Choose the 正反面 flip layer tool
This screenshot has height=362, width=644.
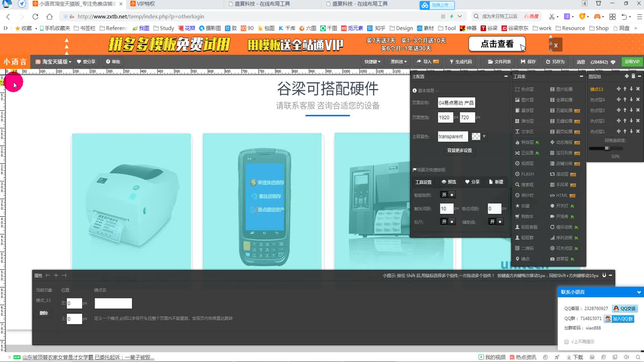[x=527, y=153]
